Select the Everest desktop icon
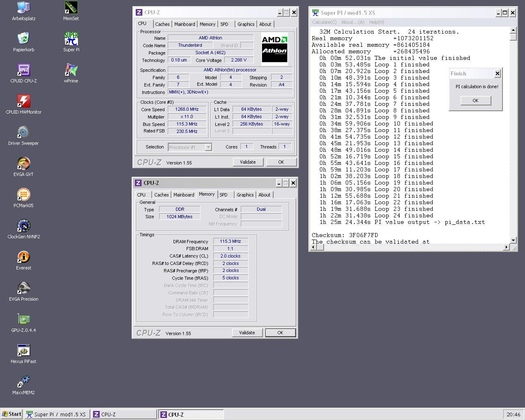 (23, 260)
